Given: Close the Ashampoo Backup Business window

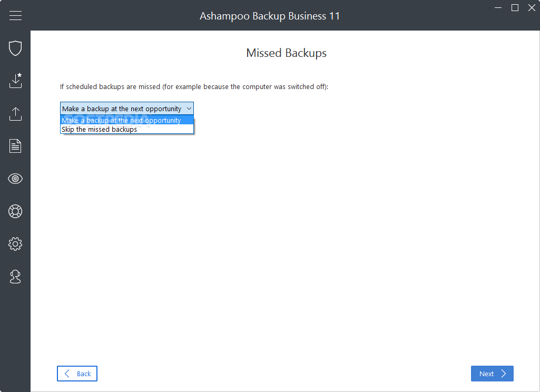Looking at the screenshot, I should pyautogui.click(x=532, y=7).
